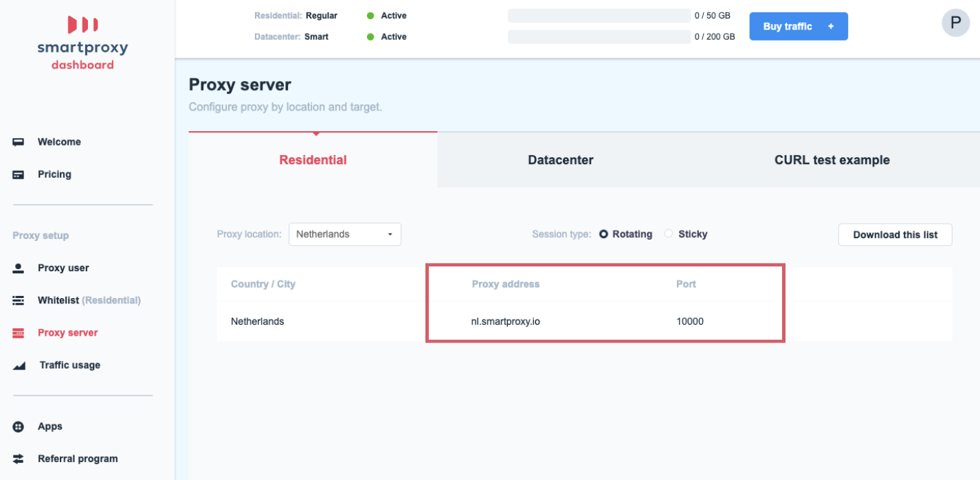
Task: Click the 0 / 200 GB usage text
Action: tap(715, 37)
